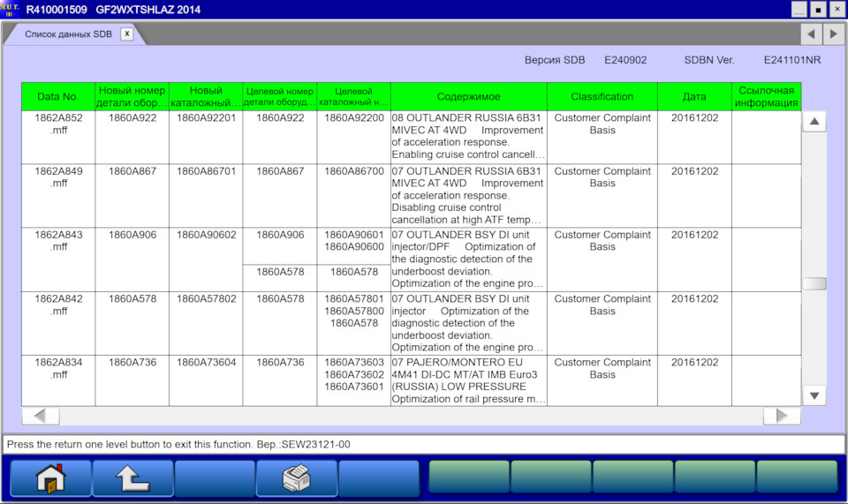
Task: Click the E240902 SDB version value
Action: pyautogui.click(x=625, y=60)
